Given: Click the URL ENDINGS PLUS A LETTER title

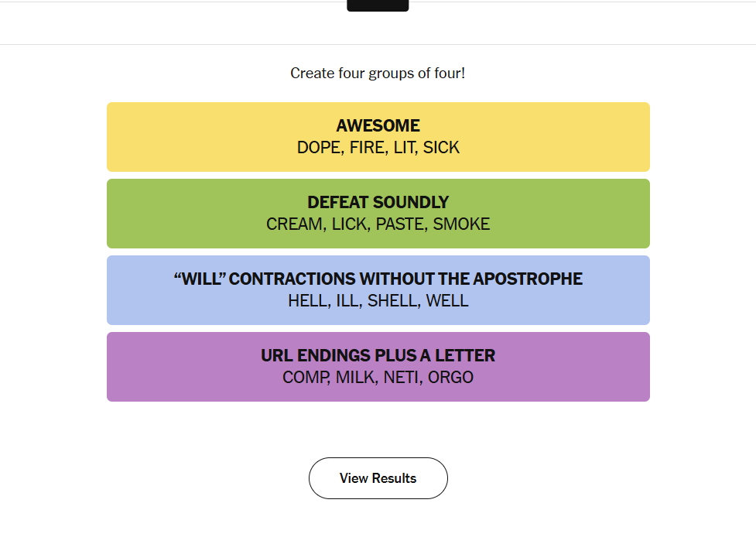Looking at the screenshot, I should click(x=378, y=355).
